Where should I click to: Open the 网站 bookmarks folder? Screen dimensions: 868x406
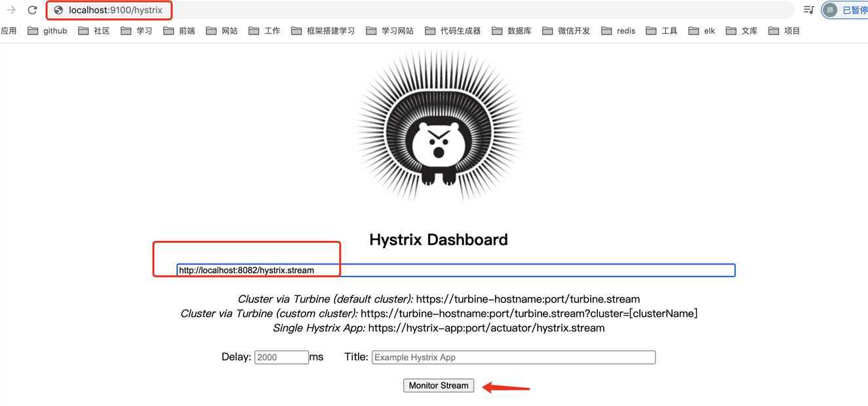pos(222,31)
